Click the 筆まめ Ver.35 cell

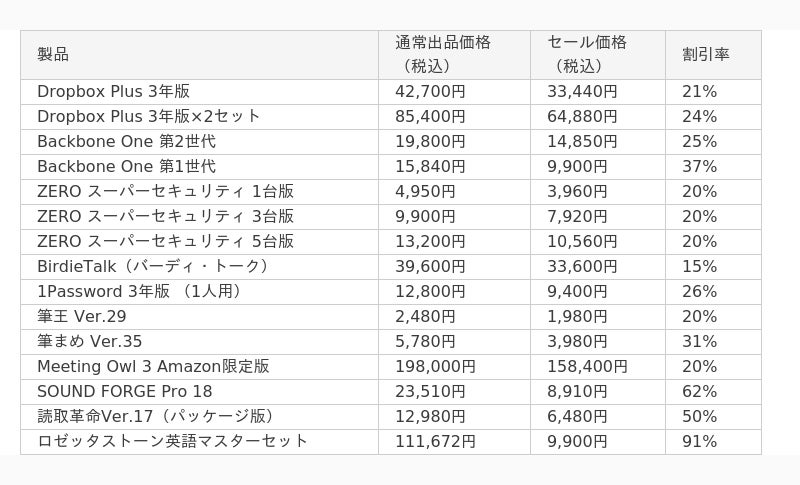(199, 342)
